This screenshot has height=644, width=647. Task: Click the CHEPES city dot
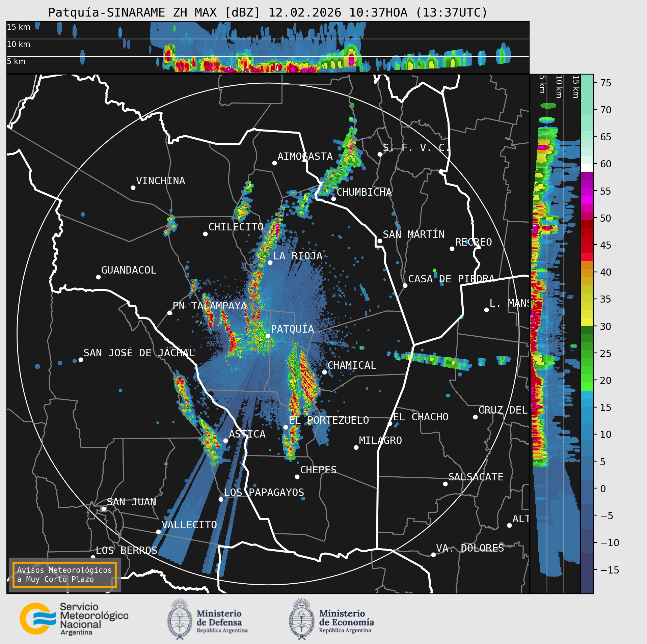[x=297, y=477]
